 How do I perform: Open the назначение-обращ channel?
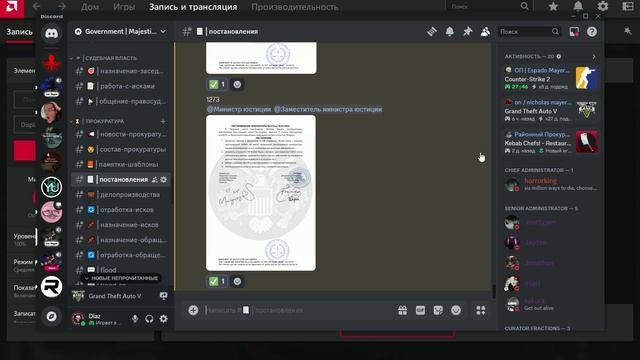pos(121,240)
